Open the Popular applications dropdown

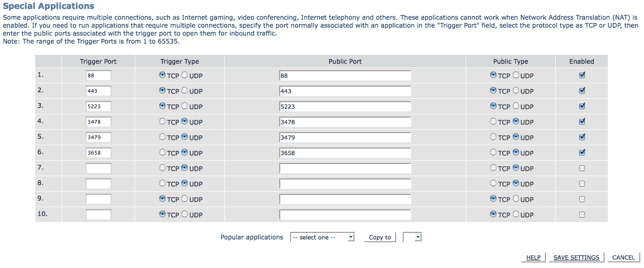(322, 237)
